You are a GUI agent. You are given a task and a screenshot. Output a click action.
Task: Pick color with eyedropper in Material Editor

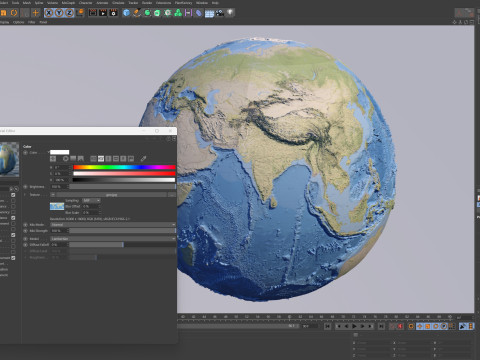[143, 159]
